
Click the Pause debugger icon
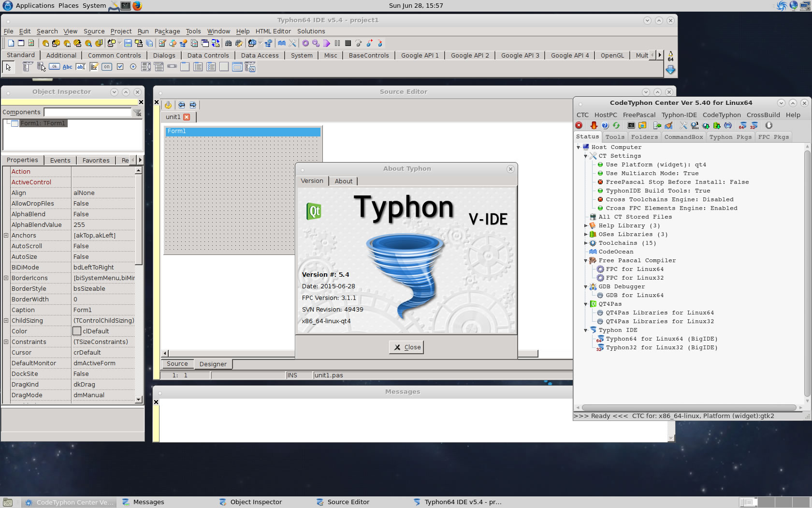tap(337, 43)
